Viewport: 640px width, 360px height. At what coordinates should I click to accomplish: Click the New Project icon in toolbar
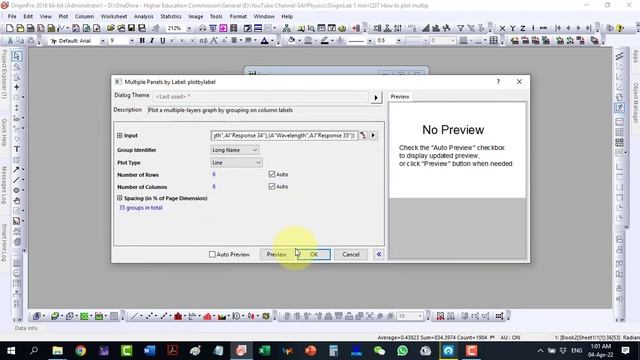[9, 28]
